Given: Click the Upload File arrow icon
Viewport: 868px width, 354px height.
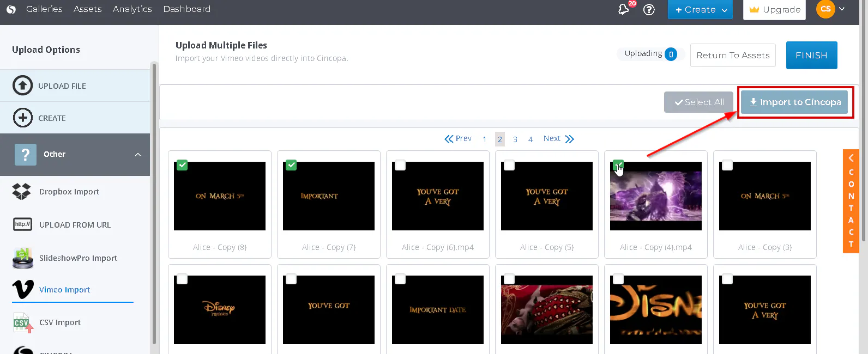Looking at the screenshot, I should (22, 86).
